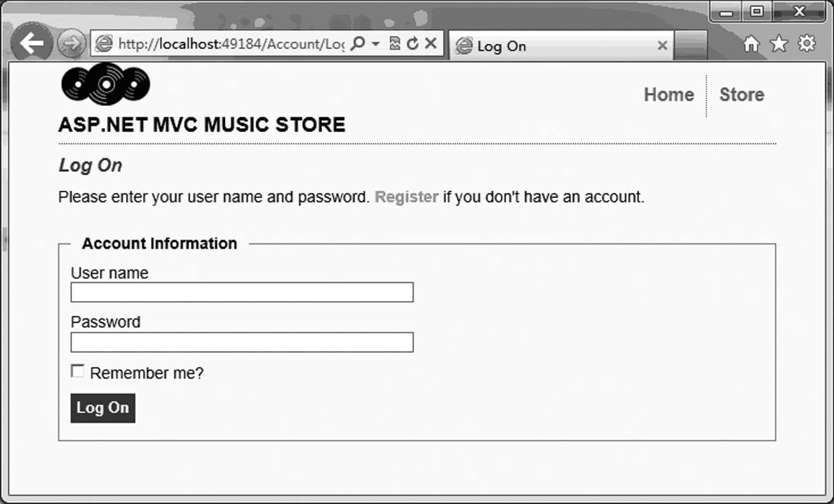This screenshot has height=504, width=834.
Task: Click the vinyl records store logo
Action: 105,84
